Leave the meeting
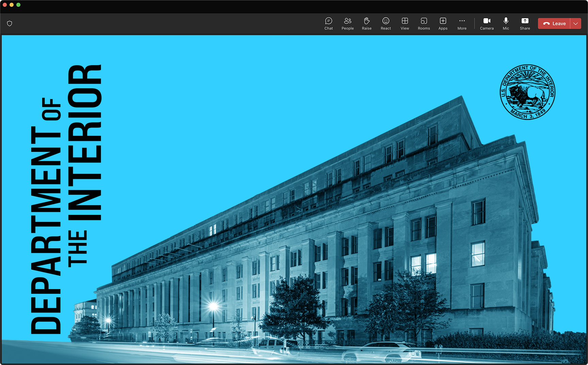The width and height of the screenshot is (588, 365). (554, 23)
